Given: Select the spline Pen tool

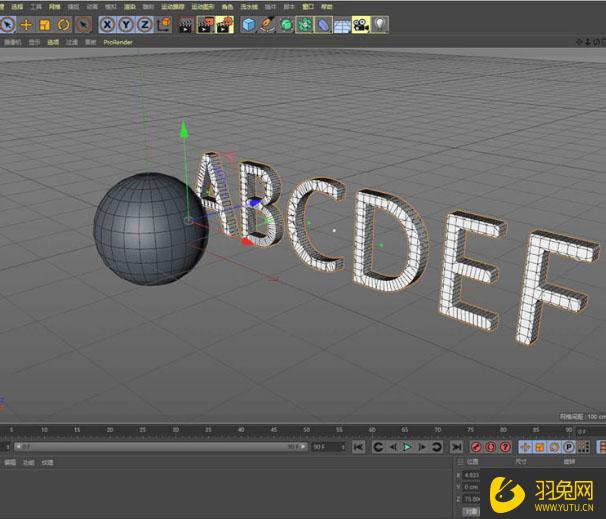Looking at the screenshot, I should pyautogui.click(x=267, y=25).
